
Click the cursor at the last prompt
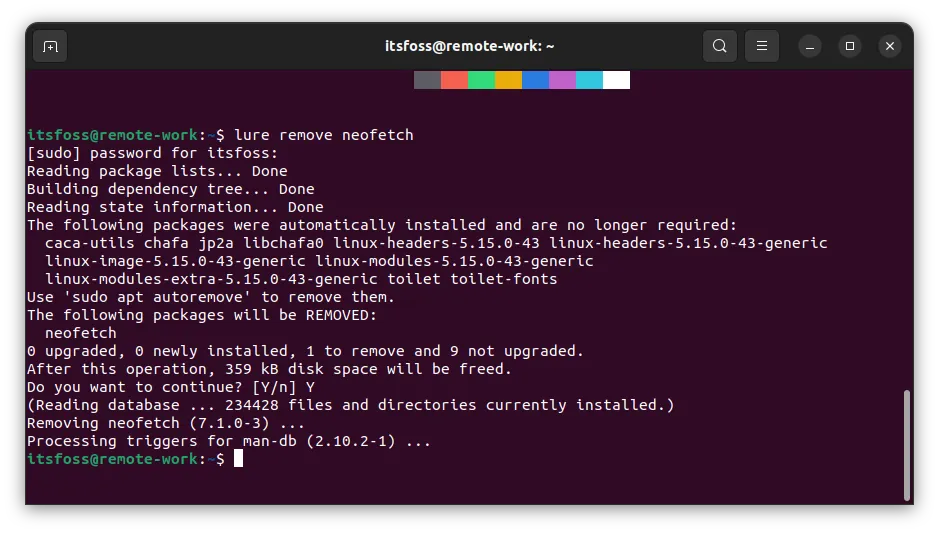point(238,459)
